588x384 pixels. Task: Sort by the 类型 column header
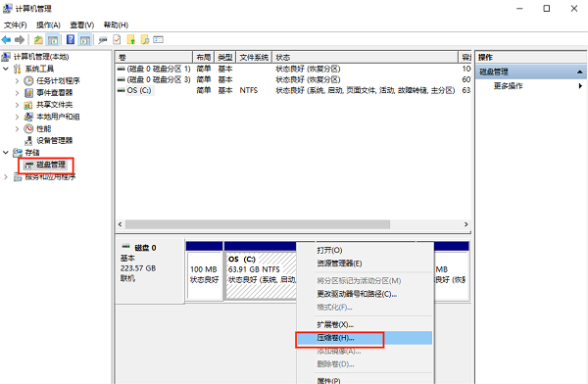pos(225,58)
